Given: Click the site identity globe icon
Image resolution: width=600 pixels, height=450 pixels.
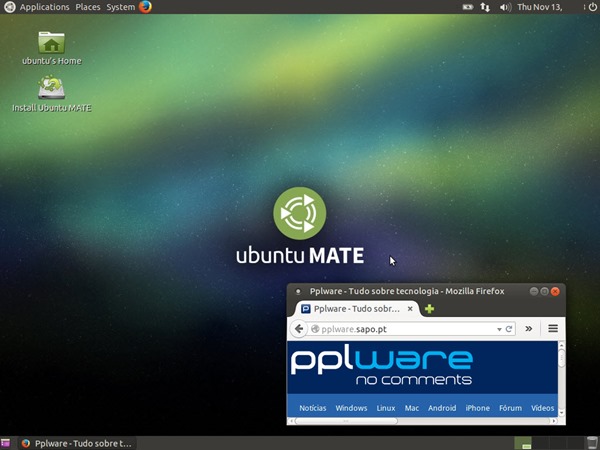Looking at the screenshot, I should [315, 329].
